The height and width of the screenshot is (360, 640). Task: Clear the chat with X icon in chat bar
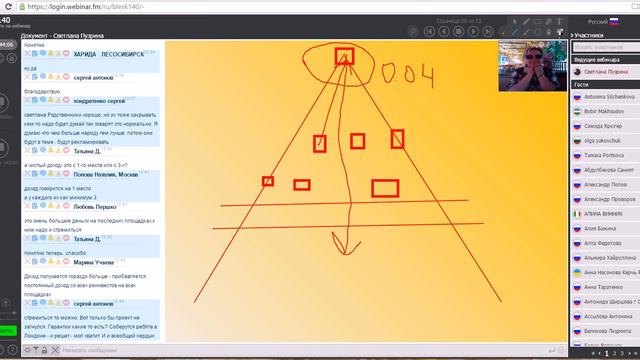coord(55,350)
